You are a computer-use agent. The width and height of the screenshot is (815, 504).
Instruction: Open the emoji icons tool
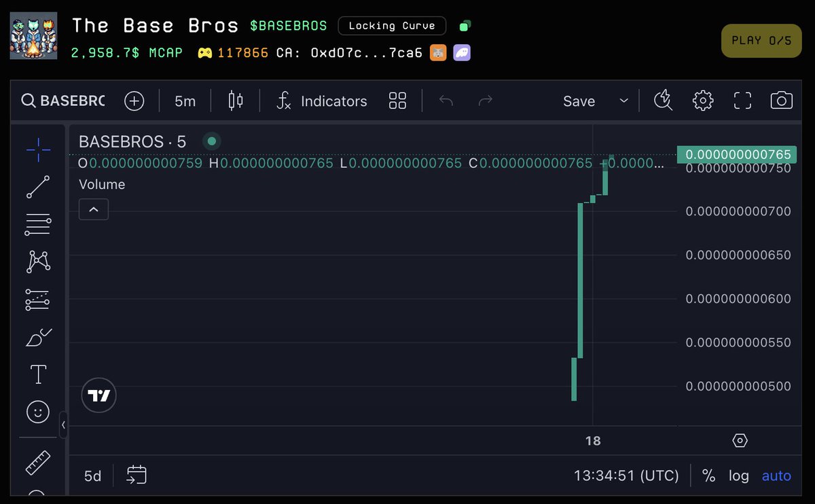38,412
